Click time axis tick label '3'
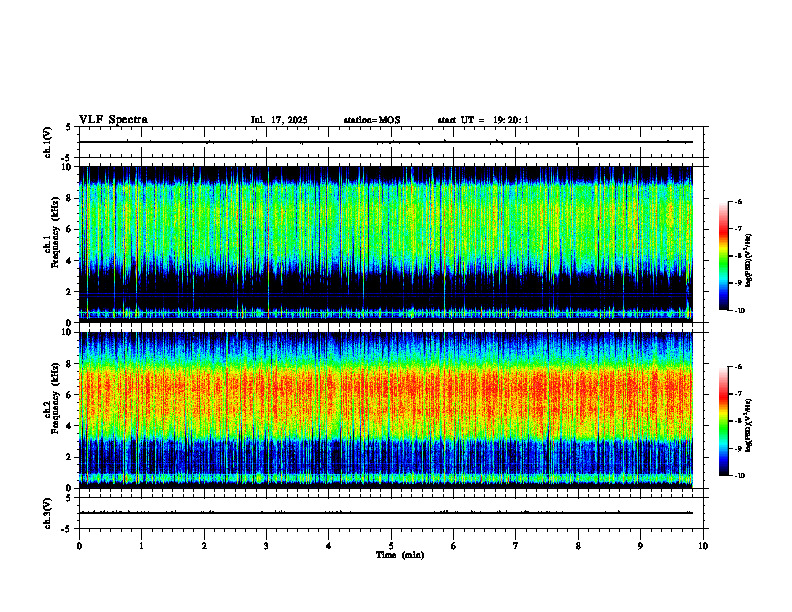 coord(266,546)
